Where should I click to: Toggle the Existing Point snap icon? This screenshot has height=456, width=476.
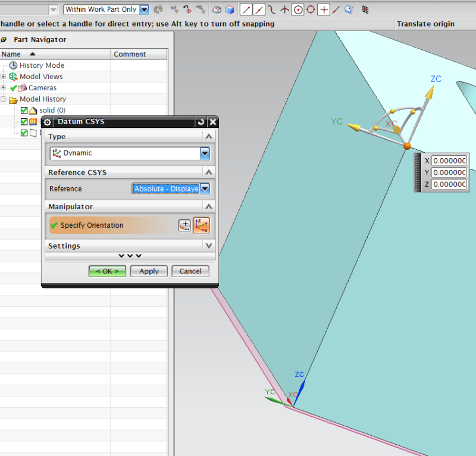tap(324, 10)
